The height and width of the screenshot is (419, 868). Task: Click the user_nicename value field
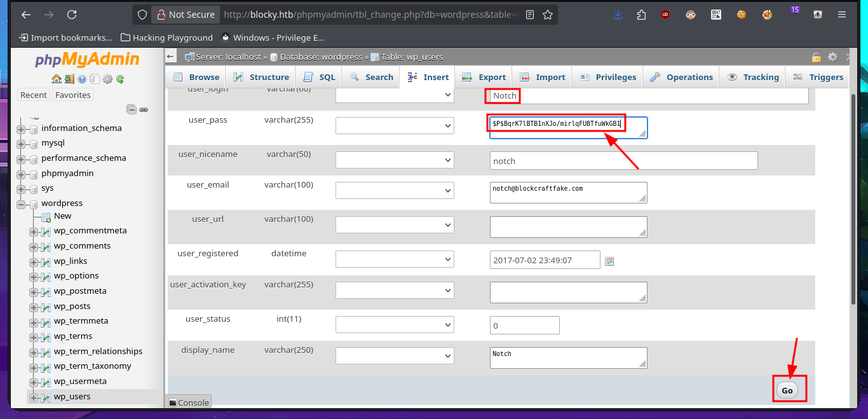tap(623, 161)
